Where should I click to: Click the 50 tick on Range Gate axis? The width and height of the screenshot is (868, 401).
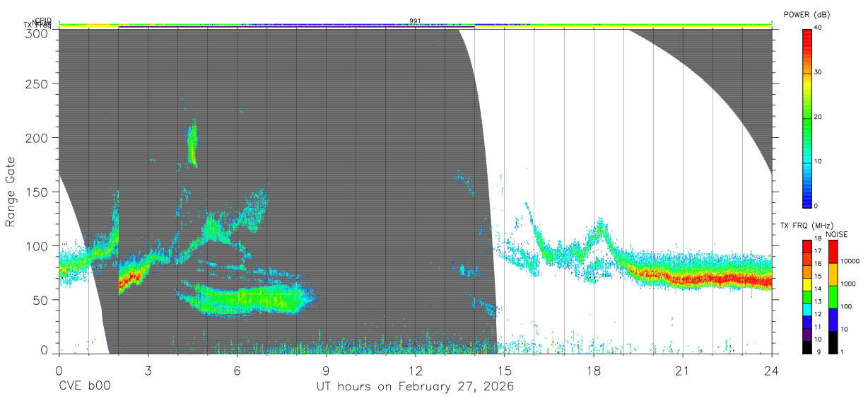coord(39,300)
